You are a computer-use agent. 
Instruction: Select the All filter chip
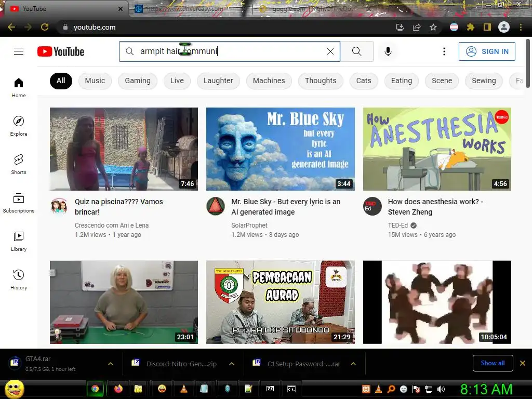tap(61, 81)
